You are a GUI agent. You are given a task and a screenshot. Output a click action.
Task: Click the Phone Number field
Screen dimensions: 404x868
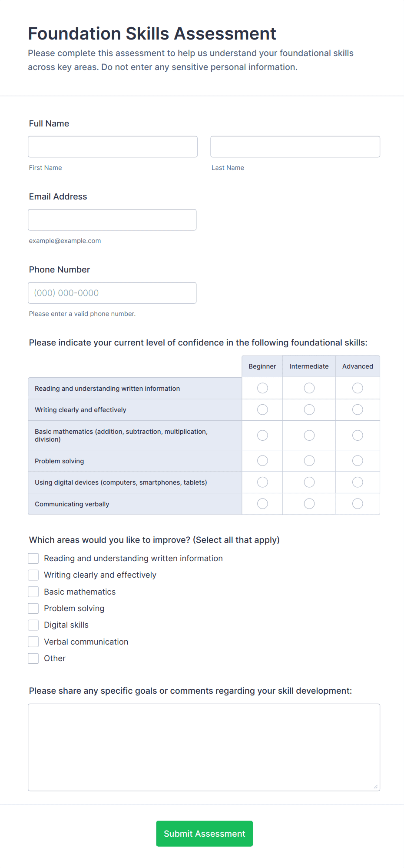(112, 293)
